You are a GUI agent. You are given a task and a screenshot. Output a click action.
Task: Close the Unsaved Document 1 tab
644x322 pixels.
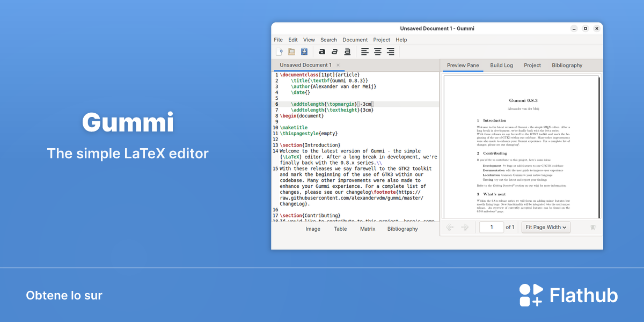pyautogui.click(x=338, y=65)
